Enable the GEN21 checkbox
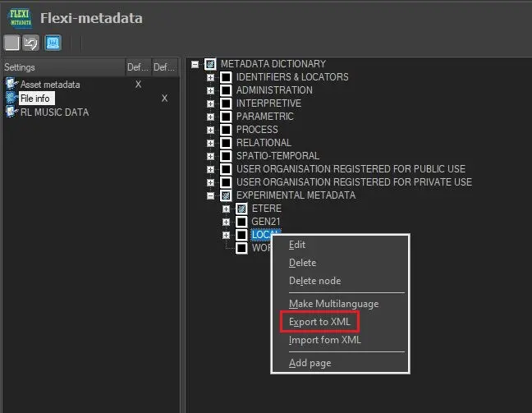Image resolution: width=532 pixels, height=413 pixels. click(x=241, y=222)
